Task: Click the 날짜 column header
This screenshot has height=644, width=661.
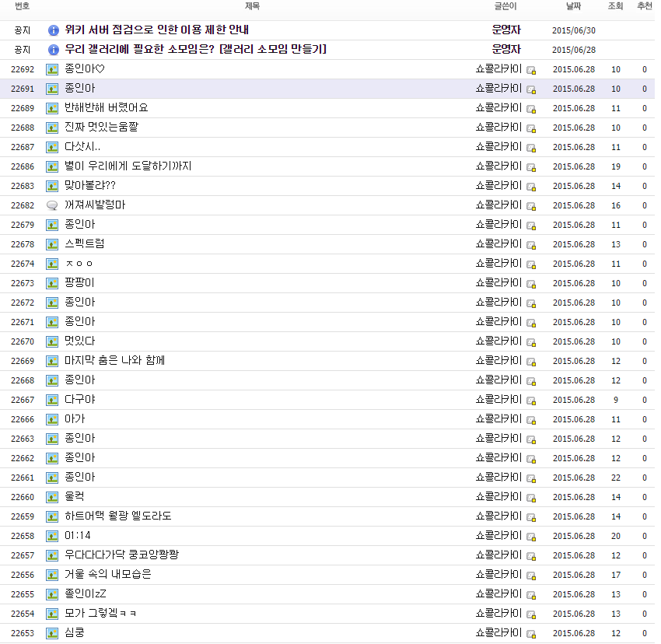Action: tap(573, 6)
